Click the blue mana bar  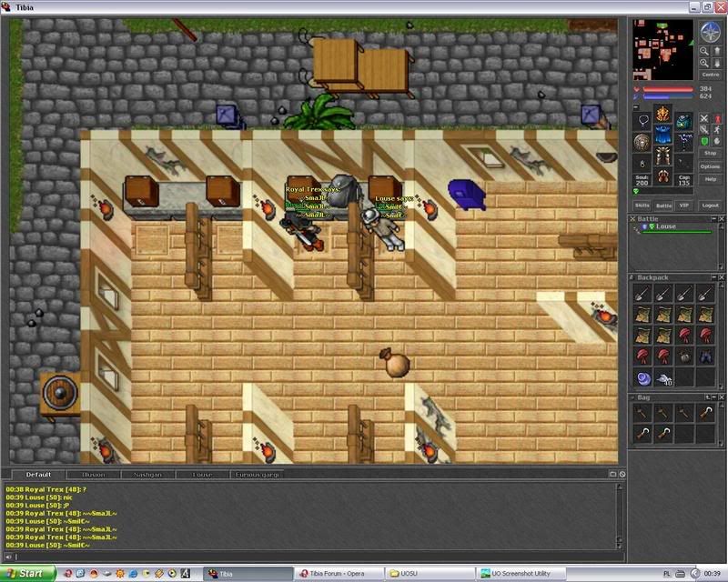click(x=668, y=96)
